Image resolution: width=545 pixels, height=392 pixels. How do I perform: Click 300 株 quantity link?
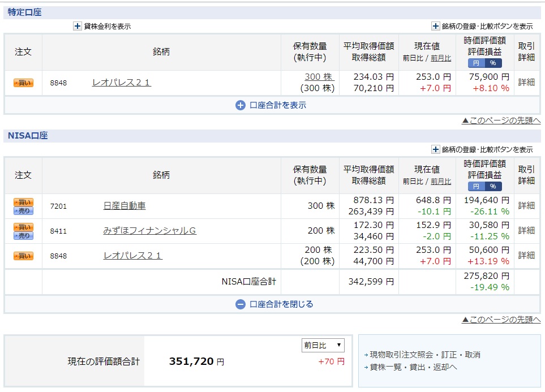point(319,76)
